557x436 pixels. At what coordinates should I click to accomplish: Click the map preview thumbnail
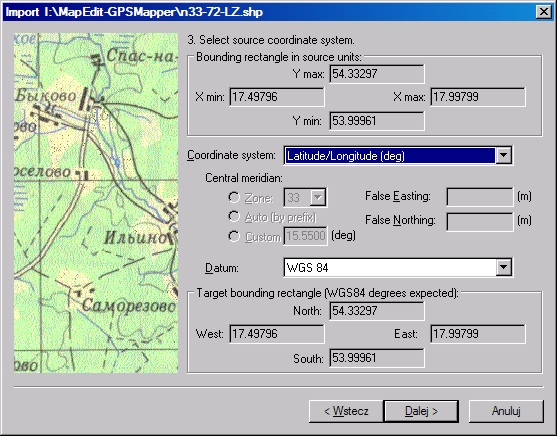(x=96, y=203)
